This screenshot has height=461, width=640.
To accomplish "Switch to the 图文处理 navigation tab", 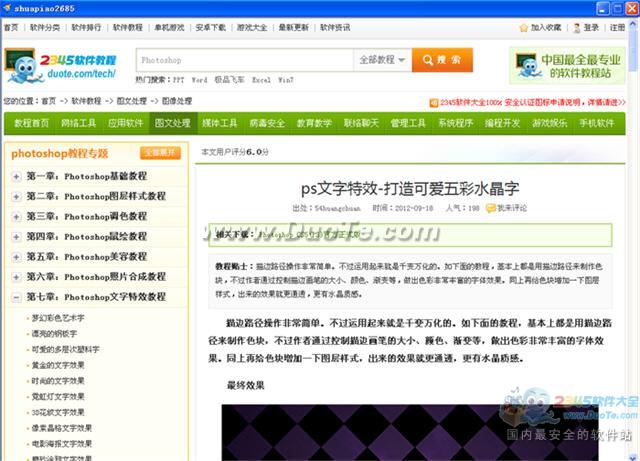I will click(172, 123).
